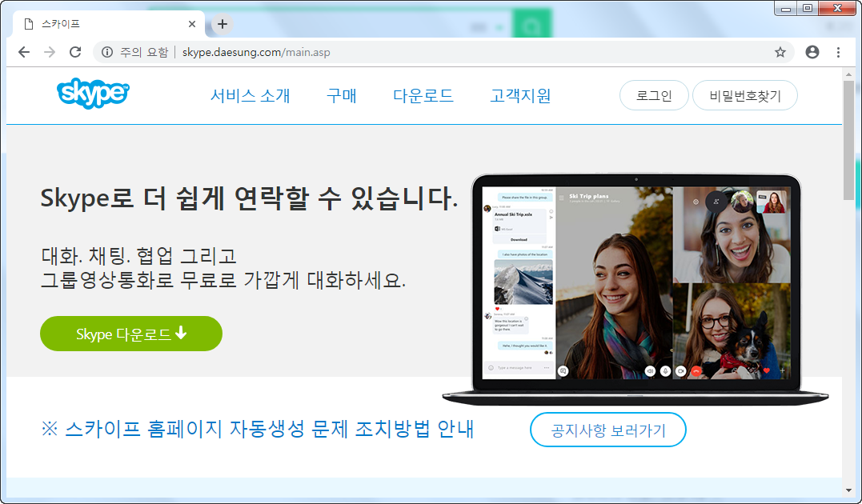Click the 주의 요함 security warning label

pos(144,52)
